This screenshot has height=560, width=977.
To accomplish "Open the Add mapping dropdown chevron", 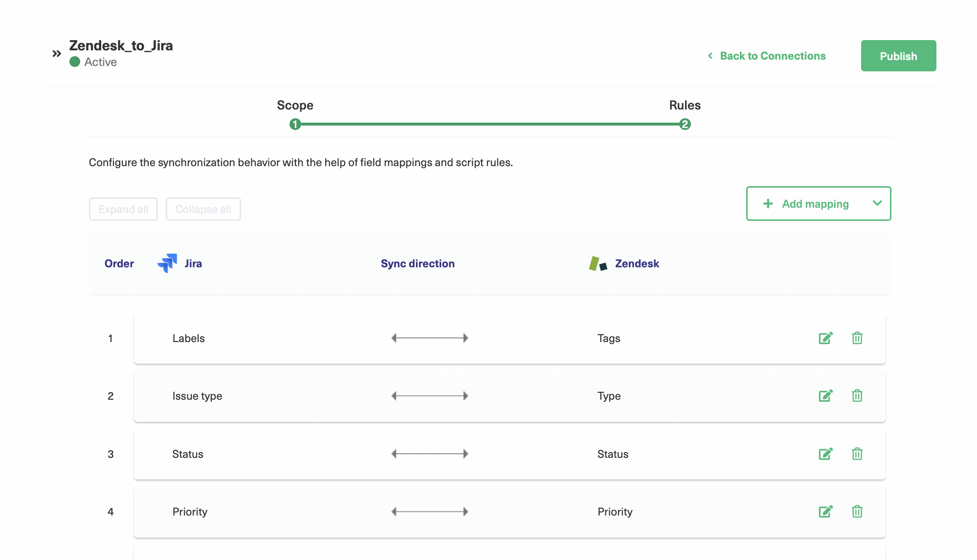I will 878,204.
